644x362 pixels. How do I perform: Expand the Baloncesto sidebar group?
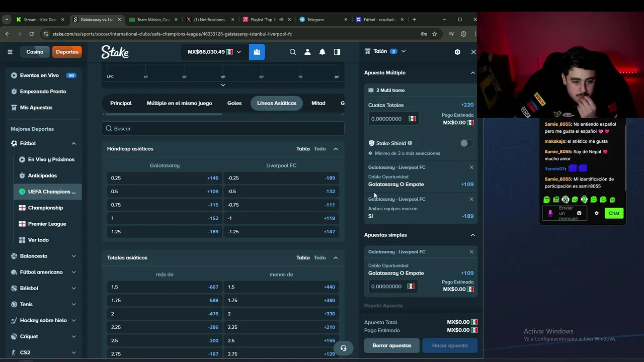(x=73, y=256)
